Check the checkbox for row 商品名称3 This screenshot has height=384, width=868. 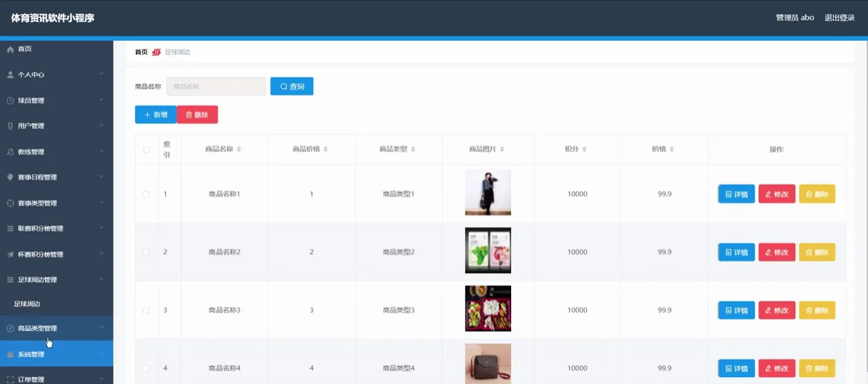tap(146, 310)
